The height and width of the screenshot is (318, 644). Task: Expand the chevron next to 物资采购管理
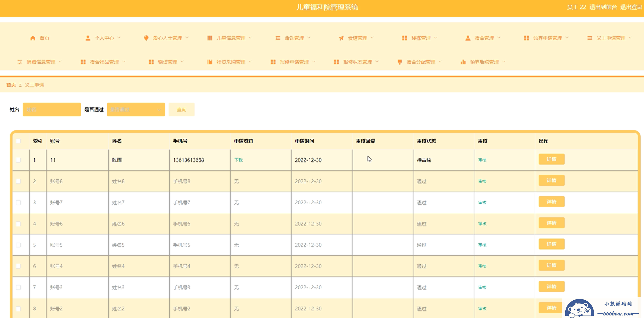(250, 62)
